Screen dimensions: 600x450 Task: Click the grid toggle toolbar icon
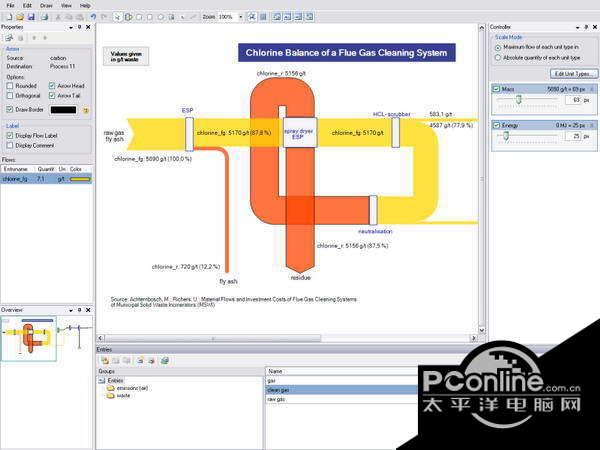(263, 17)
